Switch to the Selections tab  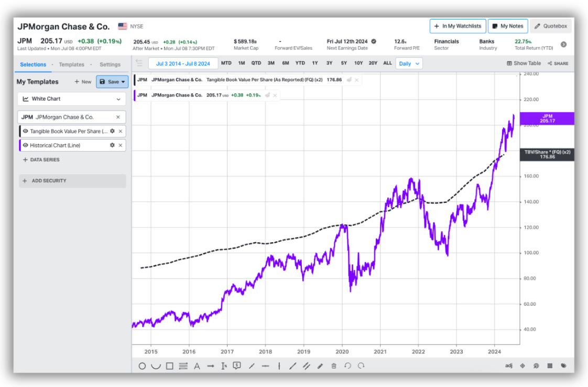(33, 64)
